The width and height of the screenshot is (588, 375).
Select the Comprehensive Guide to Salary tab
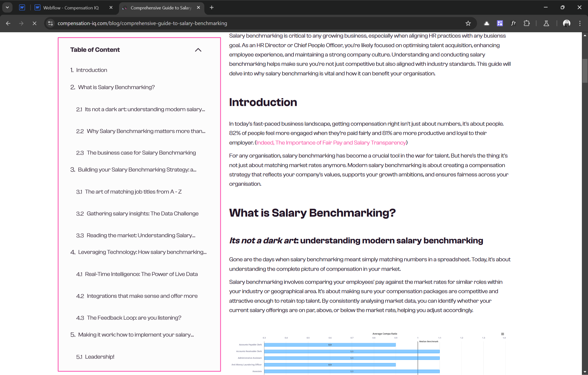pyautogui.click(x=161, y=8)
